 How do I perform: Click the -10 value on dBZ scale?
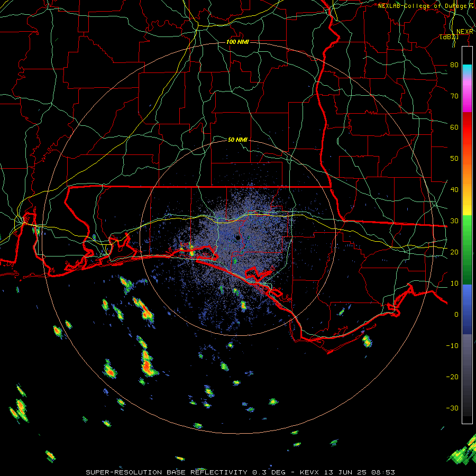point(452,345)
